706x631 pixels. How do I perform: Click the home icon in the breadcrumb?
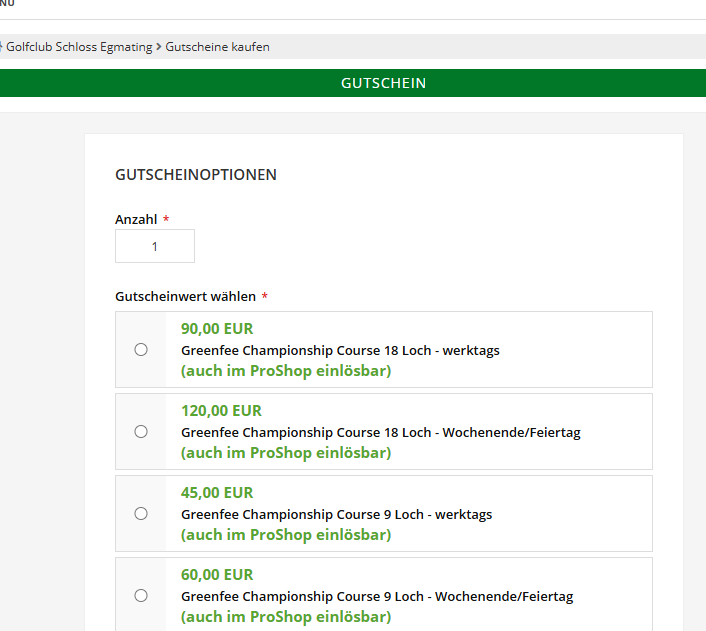[x=1, y=47]
